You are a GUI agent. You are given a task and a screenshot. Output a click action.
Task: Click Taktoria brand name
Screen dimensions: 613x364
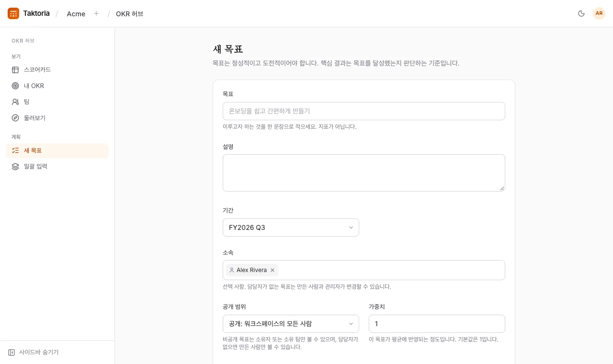(x=36, y=13)
